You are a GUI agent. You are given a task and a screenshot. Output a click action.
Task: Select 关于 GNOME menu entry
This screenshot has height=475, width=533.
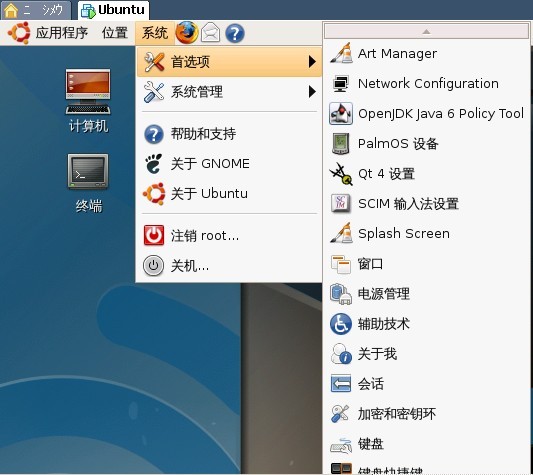[229, 164]
